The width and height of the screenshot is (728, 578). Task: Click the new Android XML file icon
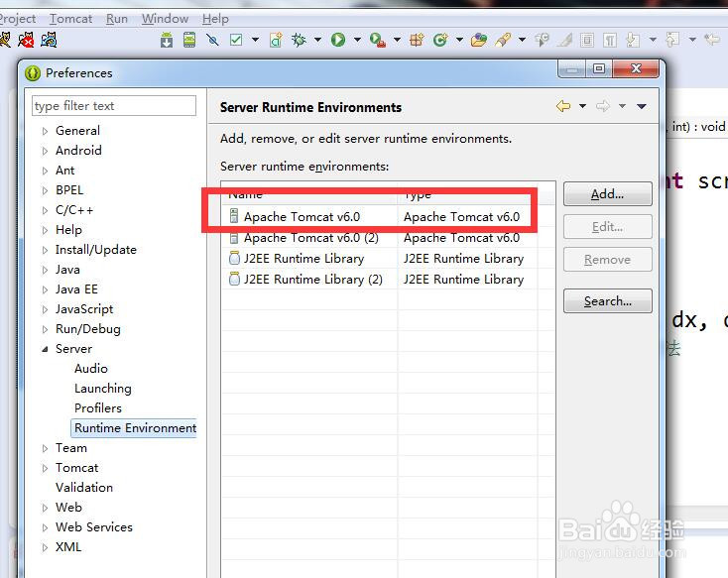276,40
